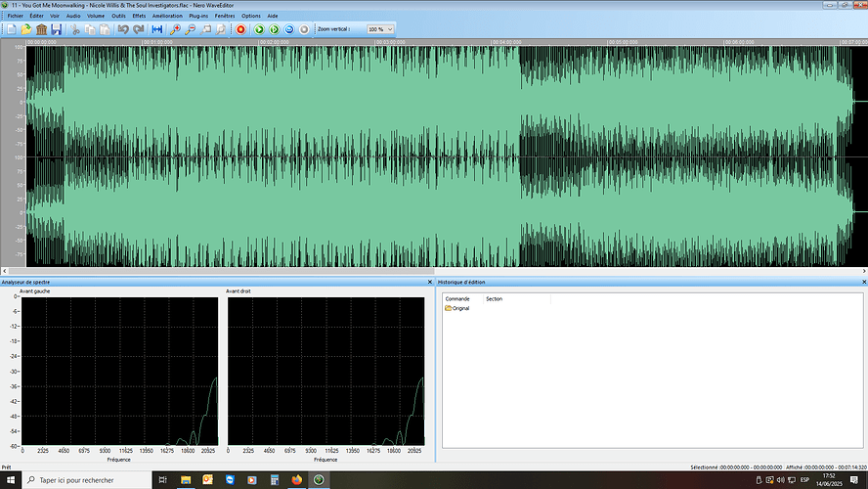This screenshot has width=868, height=489.
Task: Open the Outils menu
Action: 119,16
